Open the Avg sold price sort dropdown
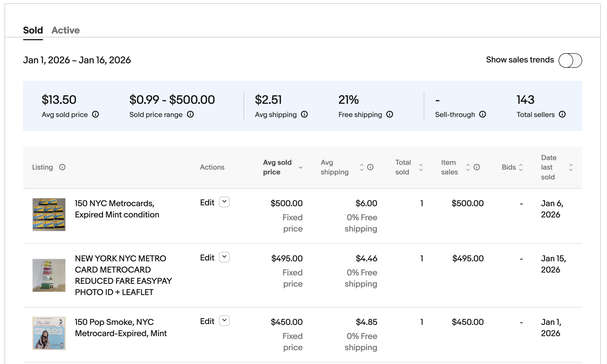This screenshot has height=364, width=607. pos(301,167)
